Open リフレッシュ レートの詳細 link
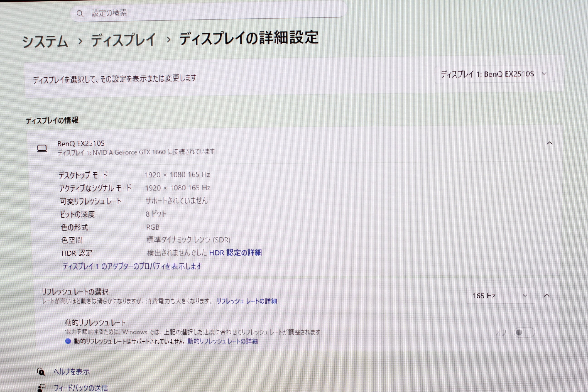588x392 pixels. 247,301
